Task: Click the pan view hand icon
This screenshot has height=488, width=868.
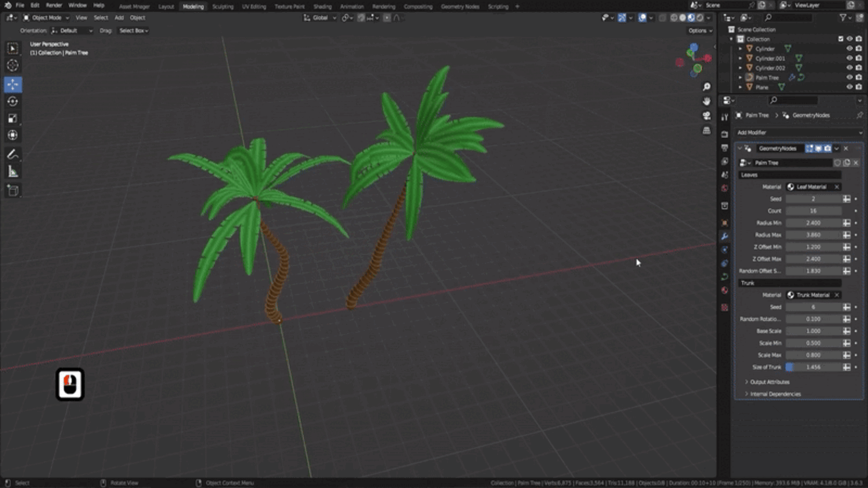Action: tap(707, 101)
